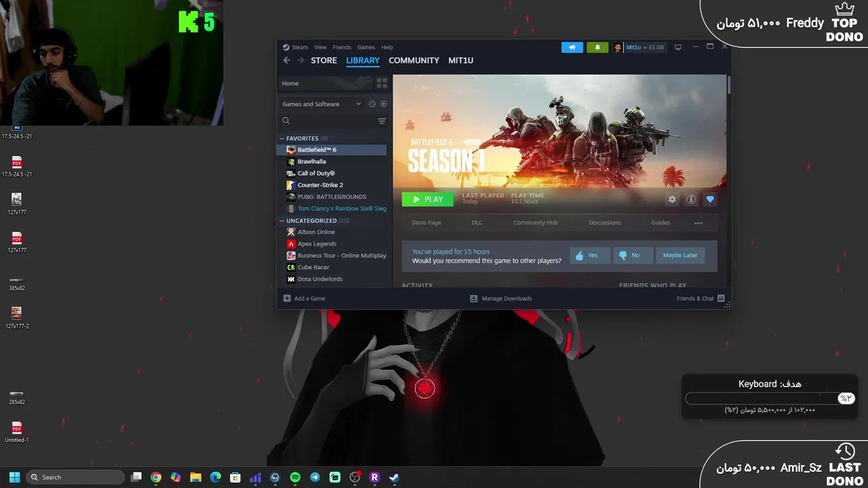
Task: Open 385x82 desktop file
Action: [x=17, y=283]
